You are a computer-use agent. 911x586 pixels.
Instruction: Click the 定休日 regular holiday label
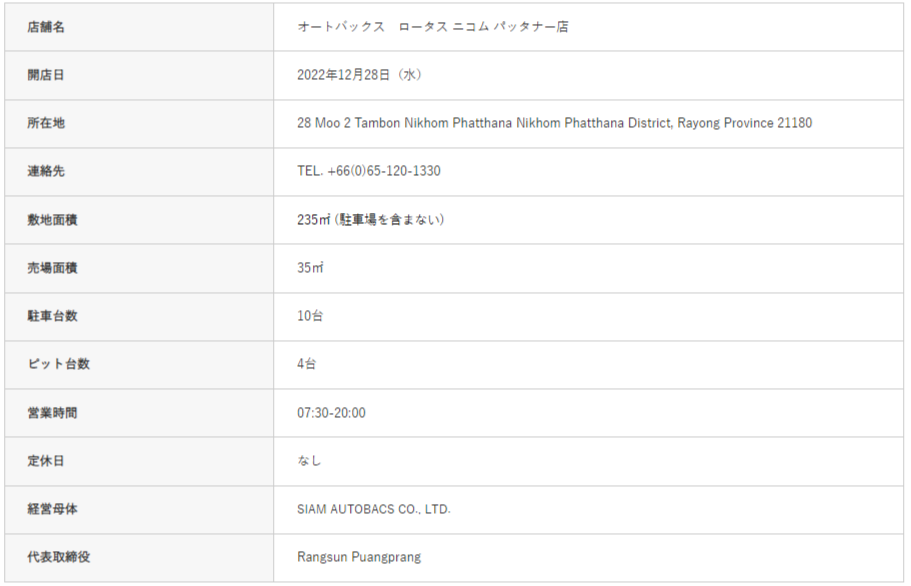click(x=46, y=461)
